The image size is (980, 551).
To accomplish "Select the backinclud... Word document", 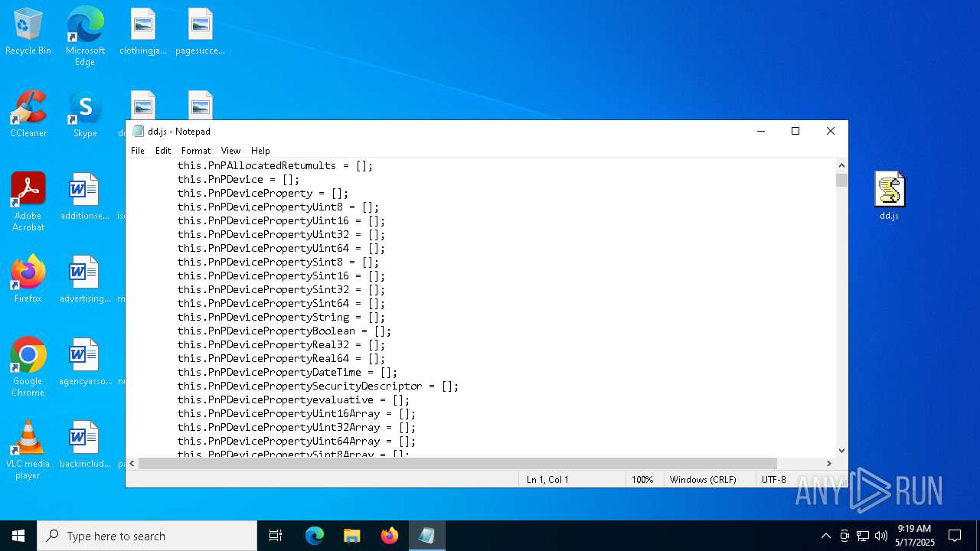I will [85, 445].
